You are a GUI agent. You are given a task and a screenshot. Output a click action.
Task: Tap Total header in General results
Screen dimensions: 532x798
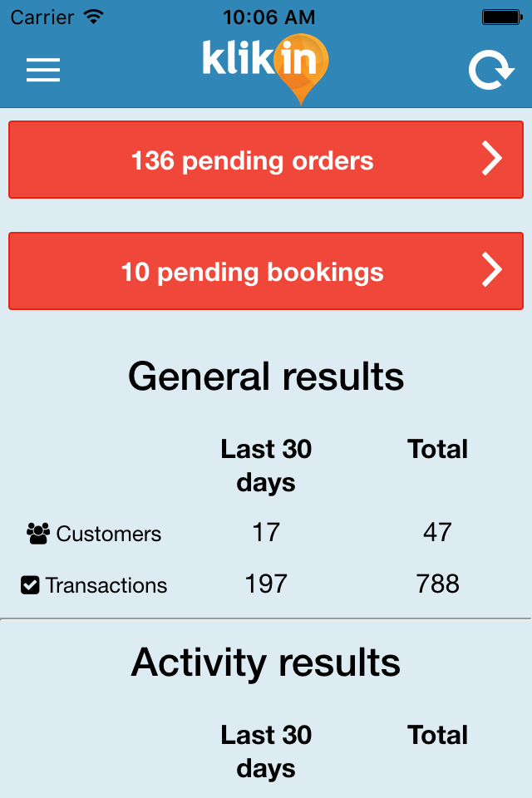pyautogui.click(x=437, y=449)
